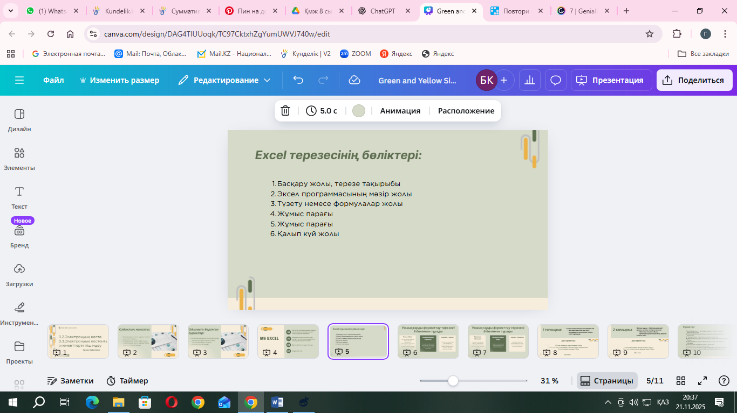Select the heading Excel терезесінің бөліктері

pos(338,155)
